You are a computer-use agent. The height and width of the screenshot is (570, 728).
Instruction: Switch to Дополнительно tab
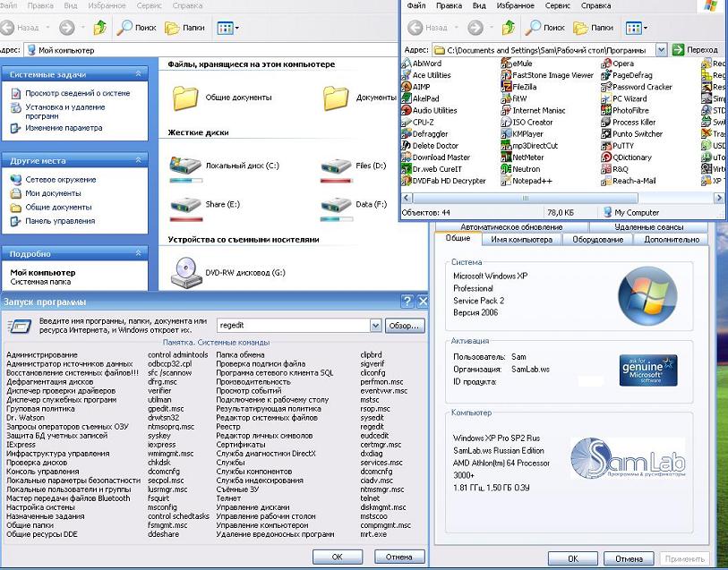pyautogui.click(x=672, y=239)
